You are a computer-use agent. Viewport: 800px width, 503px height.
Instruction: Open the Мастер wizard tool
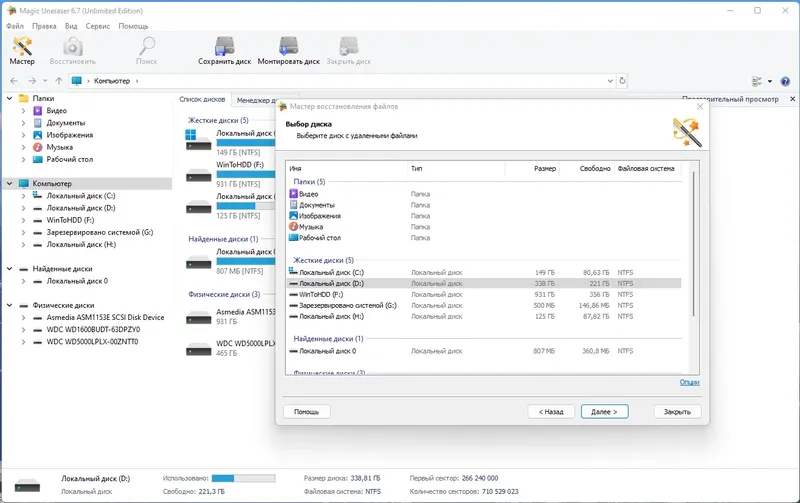pos(22,51)
